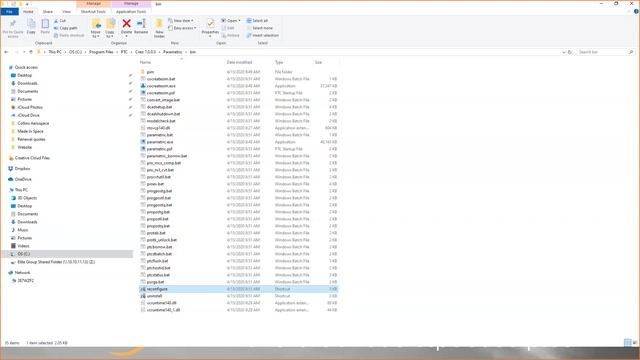Switch to the Home ribbon tab
The height and width of the screenshot is (360, 640).
[28, 11]
